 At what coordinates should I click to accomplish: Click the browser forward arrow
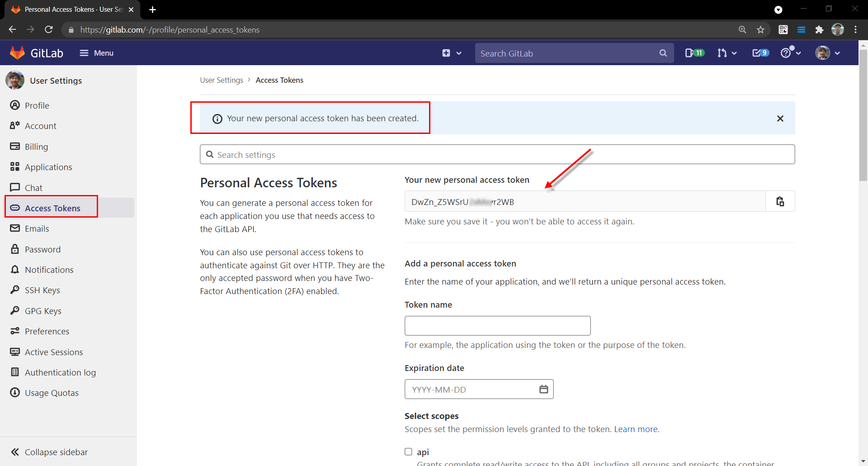30,29
